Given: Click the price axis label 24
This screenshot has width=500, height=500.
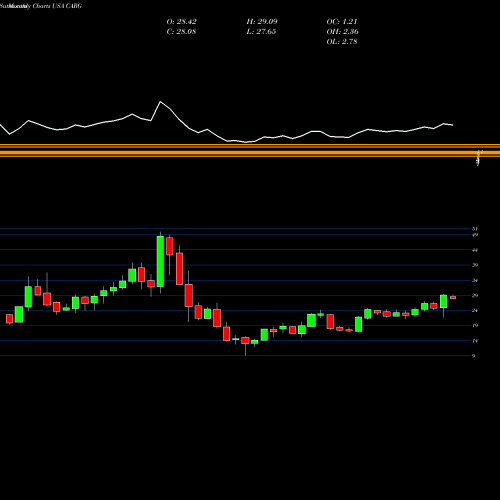Looking at the screenshot, I should coord(475,310).
